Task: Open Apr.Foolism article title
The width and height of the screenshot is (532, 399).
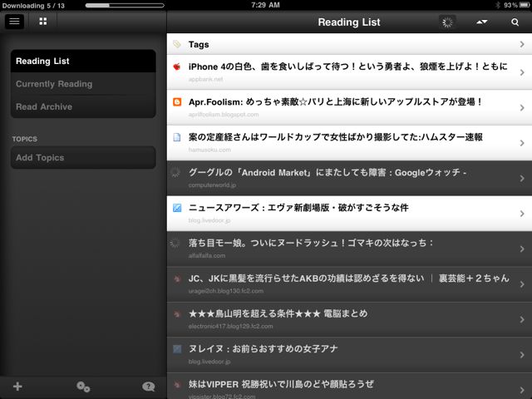Action: tap(335, 101)
